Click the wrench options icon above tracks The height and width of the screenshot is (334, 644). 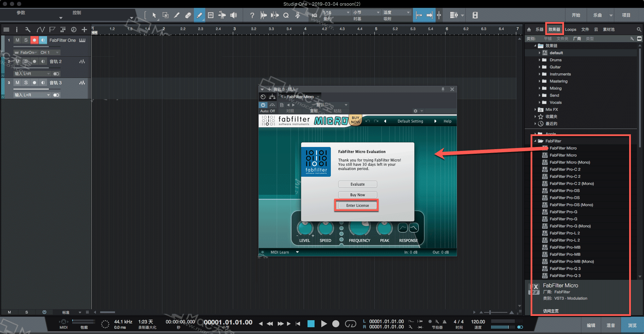pos(28,29)
